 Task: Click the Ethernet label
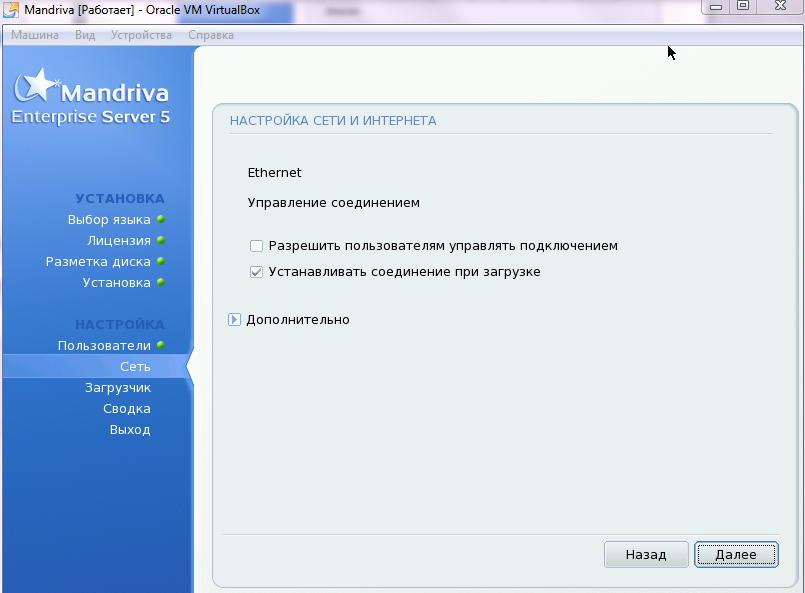(274, 173)
